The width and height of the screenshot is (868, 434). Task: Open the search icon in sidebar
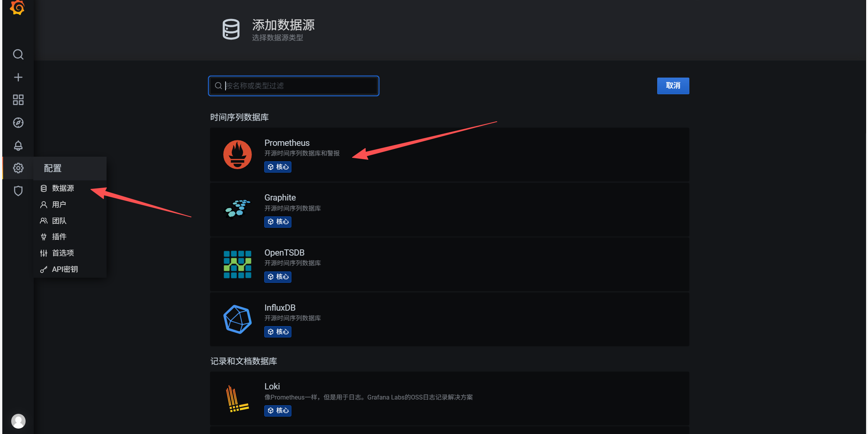tap(18, 54)
